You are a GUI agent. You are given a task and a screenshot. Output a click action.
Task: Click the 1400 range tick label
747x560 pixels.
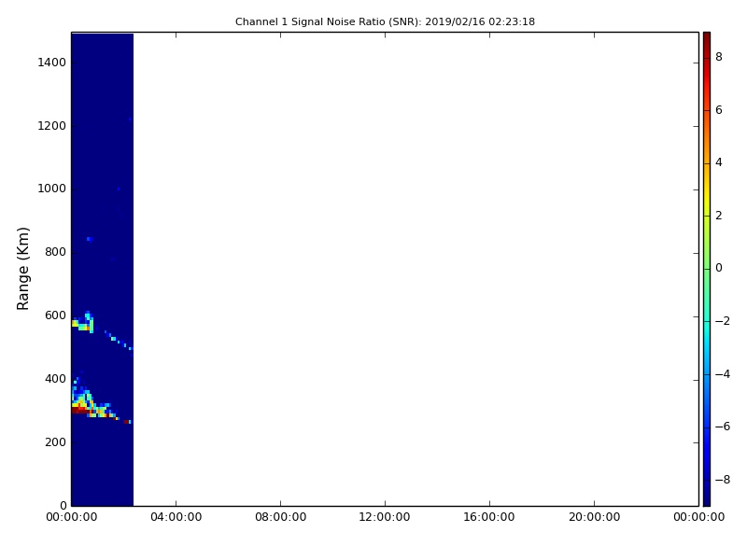point(52,63)
